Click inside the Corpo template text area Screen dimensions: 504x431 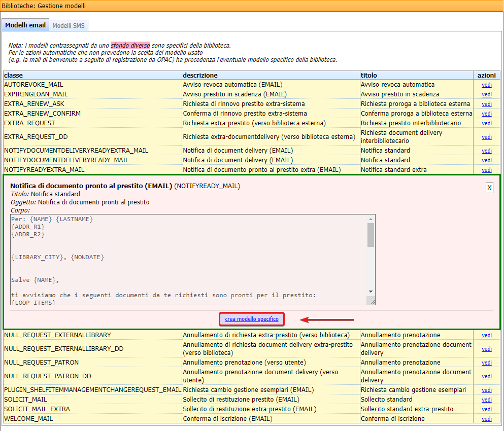(x=188, y=259)
